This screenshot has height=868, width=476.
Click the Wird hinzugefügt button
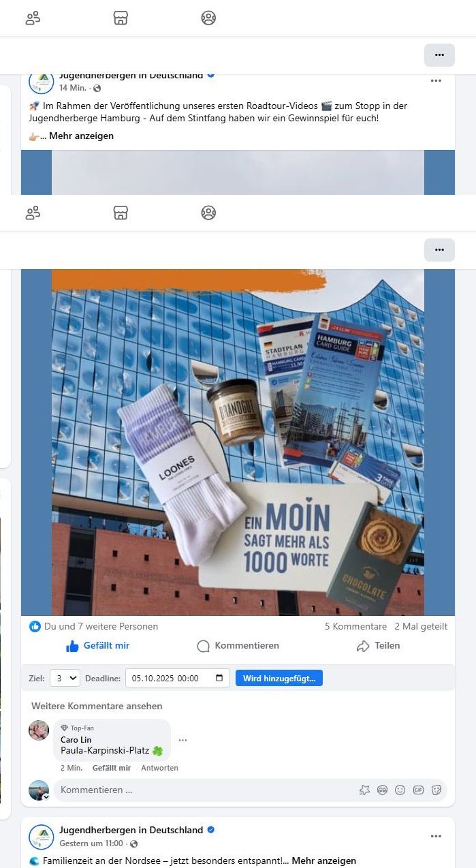point(279,679)
